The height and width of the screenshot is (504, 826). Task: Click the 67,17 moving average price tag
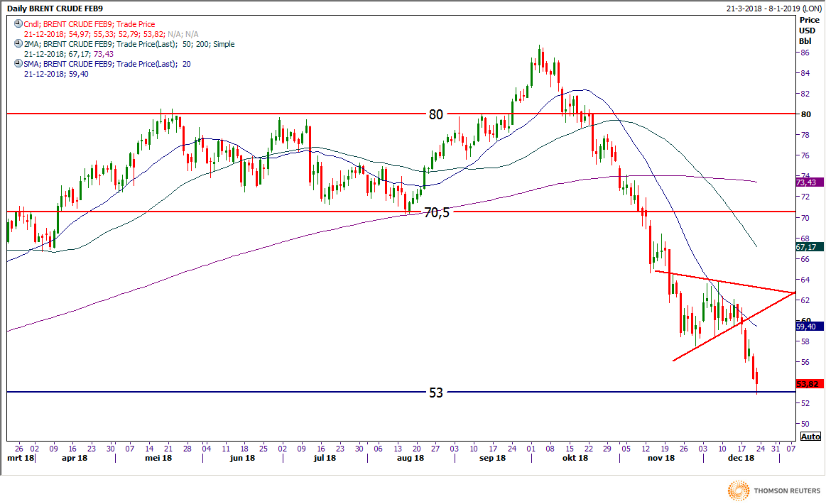(808, 247)
